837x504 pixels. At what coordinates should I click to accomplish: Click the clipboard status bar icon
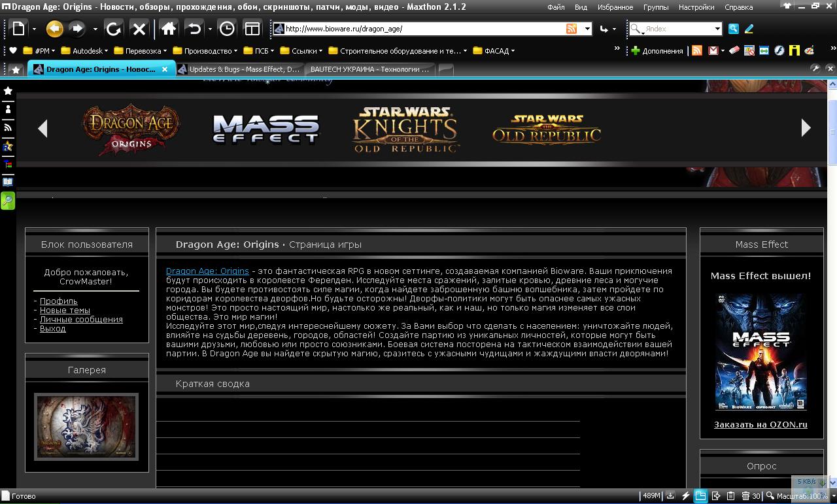click(x=730, y=496)
